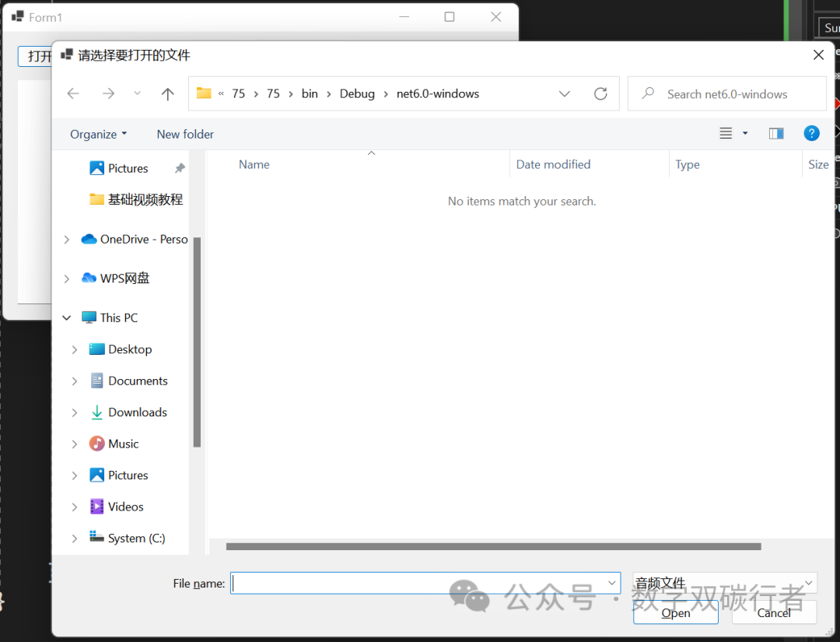Viewport: 840px width, 642px height.
Task: Collapse the This PC tree node
Action: (x=67, y=317)
